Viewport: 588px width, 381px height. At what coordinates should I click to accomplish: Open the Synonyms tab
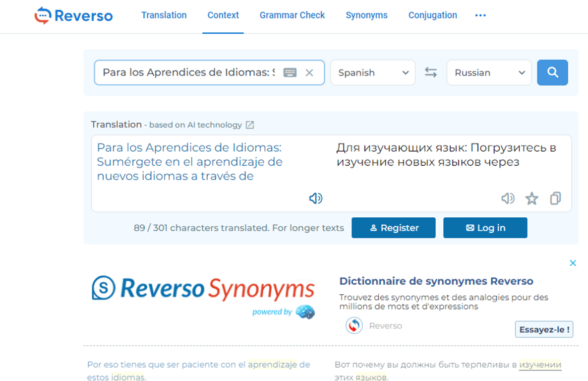(366, 15)
